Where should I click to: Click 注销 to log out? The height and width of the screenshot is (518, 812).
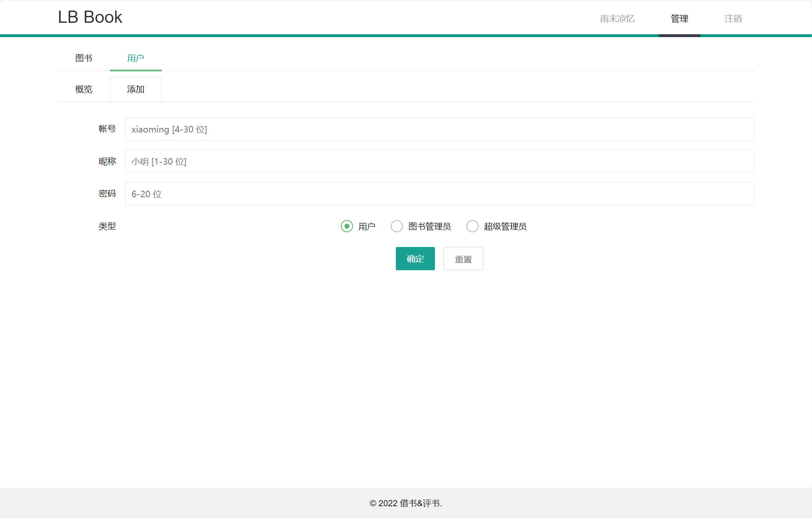pos(733,19)
